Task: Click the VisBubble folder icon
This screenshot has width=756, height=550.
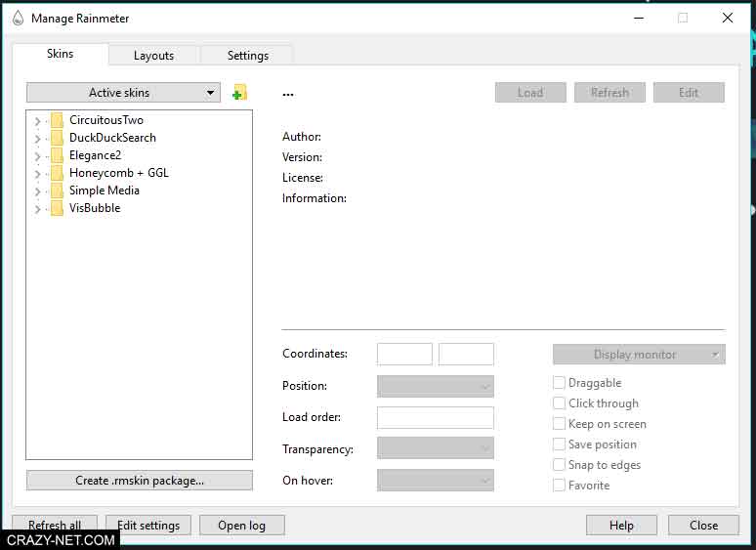Action: (57, 208)
